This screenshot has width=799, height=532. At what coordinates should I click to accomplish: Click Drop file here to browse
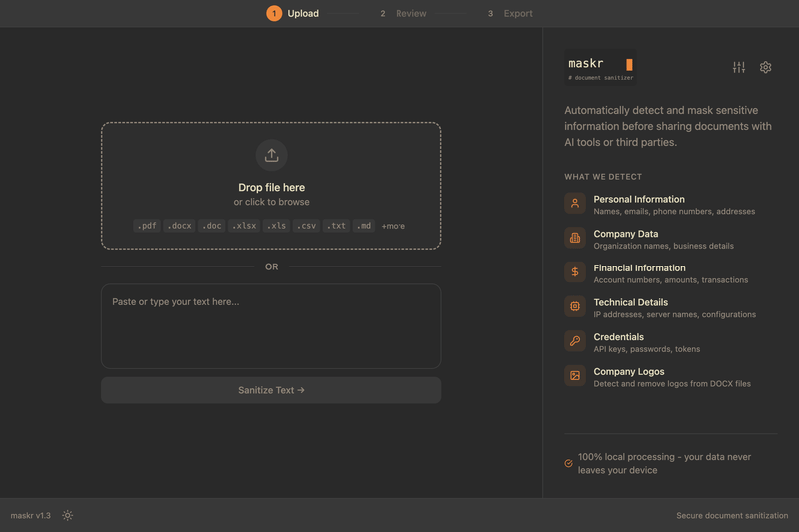(271, 187)
